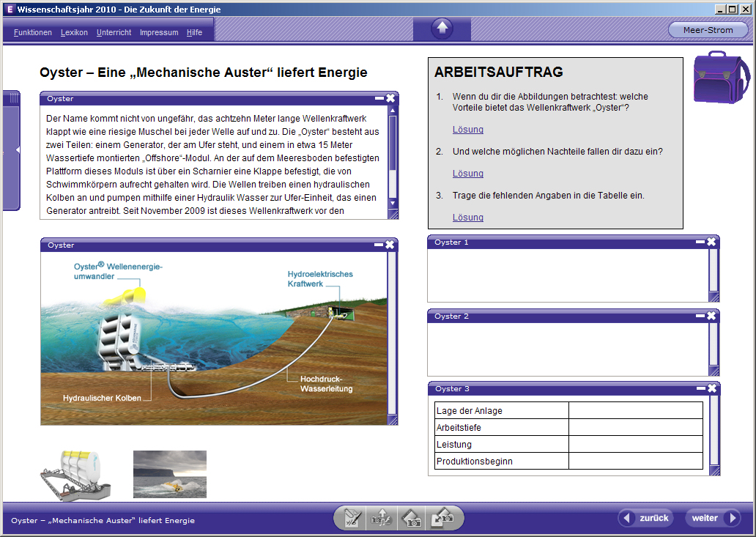Open the Lexikon menu
This screenshot has width=756, height=537.
pyautogui.click(x=74, y=32)
